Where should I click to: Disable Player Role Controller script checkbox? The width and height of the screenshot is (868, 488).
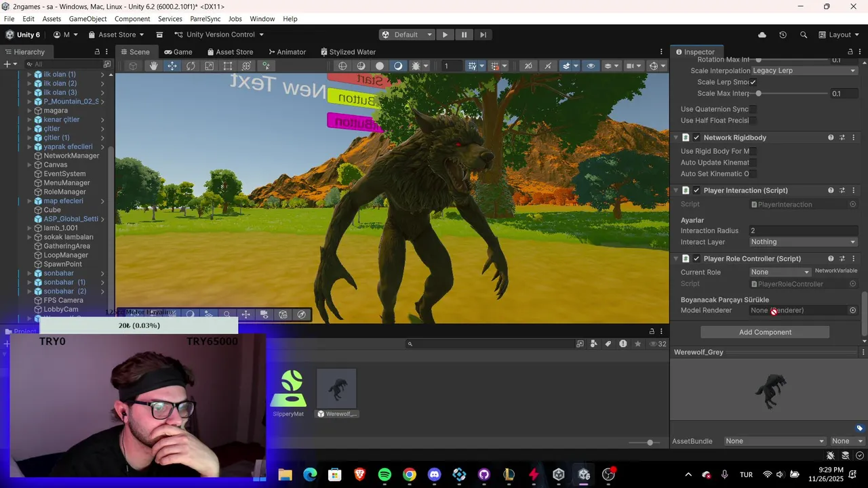696,258
